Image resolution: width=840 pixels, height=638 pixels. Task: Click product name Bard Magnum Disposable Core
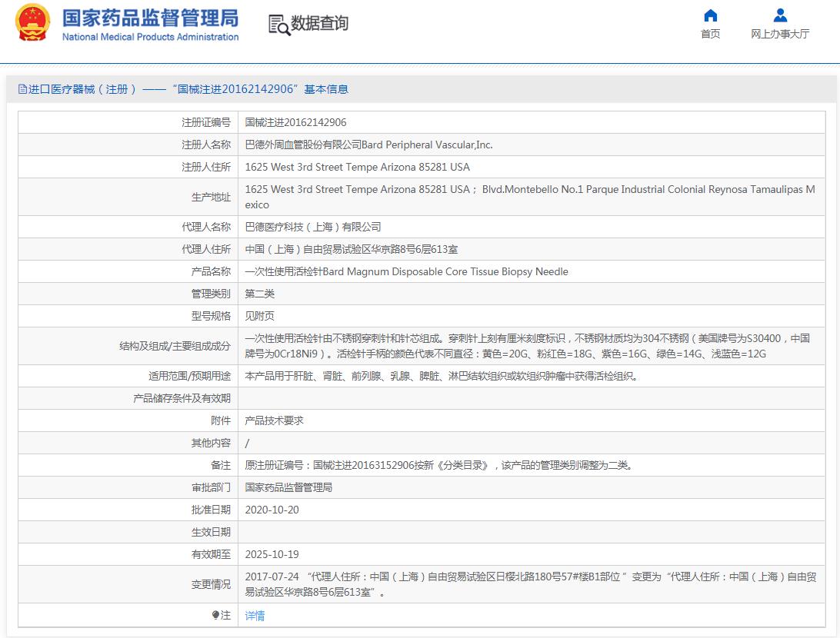point(406,271)
